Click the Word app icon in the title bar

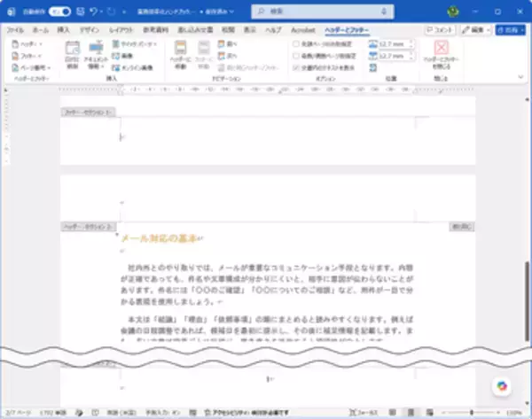[x=12, y=12]
